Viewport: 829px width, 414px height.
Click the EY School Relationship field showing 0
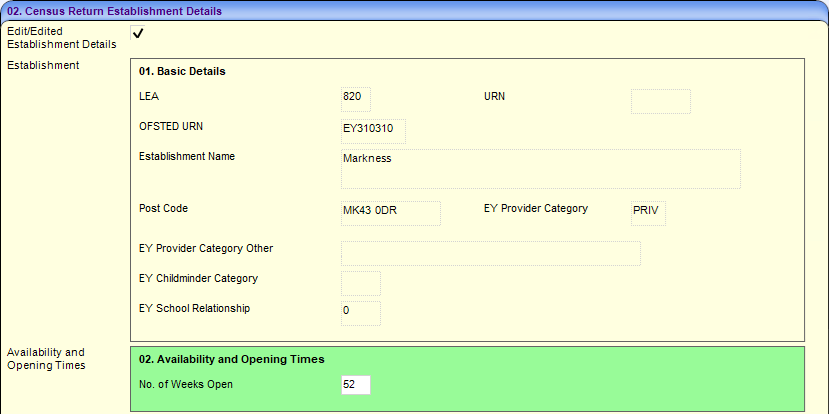click(360, 313)
